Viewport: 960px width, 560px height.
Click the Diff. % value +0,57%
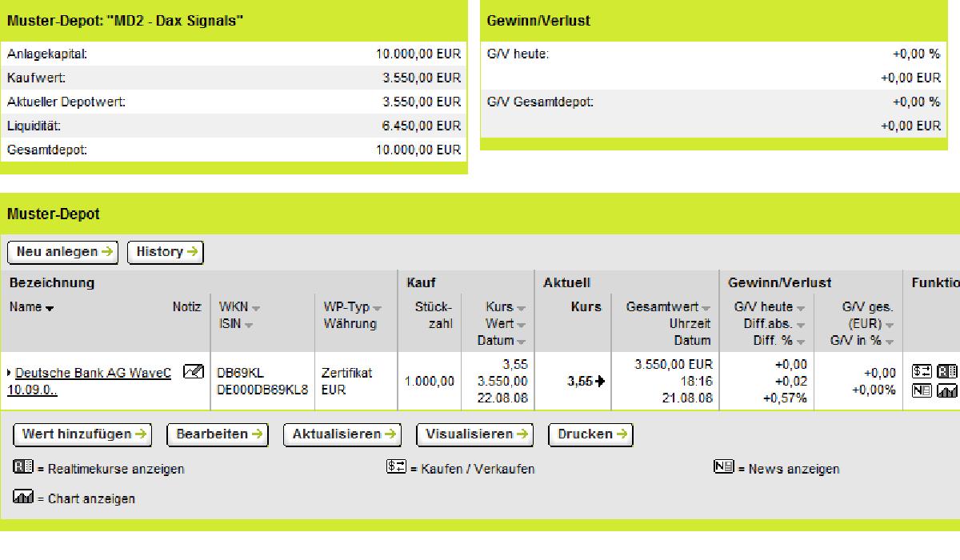tap(785, 398)
